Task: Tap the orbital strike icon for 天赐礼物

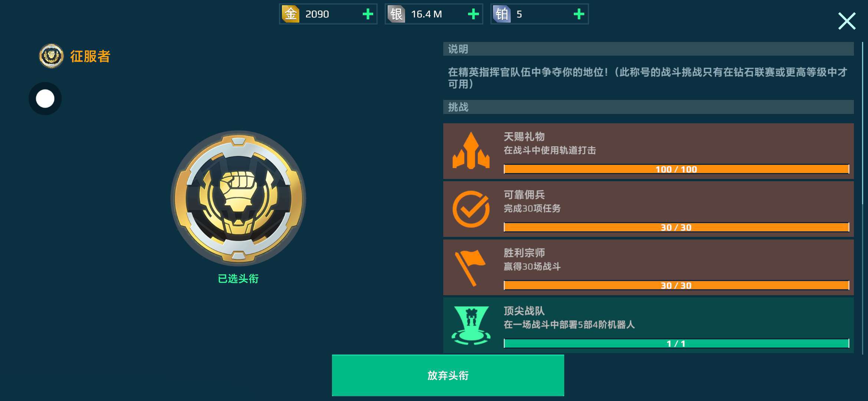Action: [x=471, y=151]
